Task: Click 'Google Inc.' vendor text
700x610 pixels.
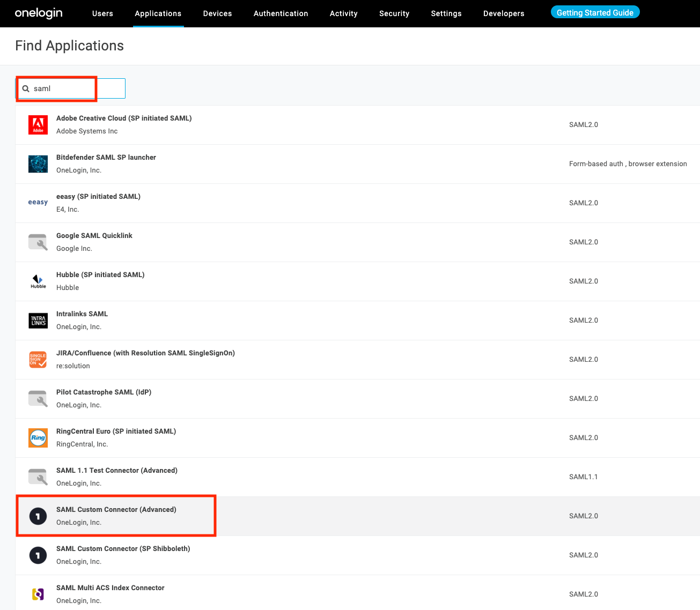Action: click(x=74, y=249)
